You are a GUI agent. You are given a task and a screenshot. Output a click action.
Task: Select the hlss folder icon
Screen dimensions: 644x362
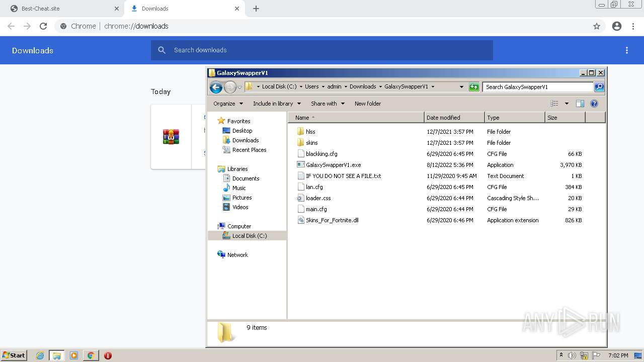(300, 132)
